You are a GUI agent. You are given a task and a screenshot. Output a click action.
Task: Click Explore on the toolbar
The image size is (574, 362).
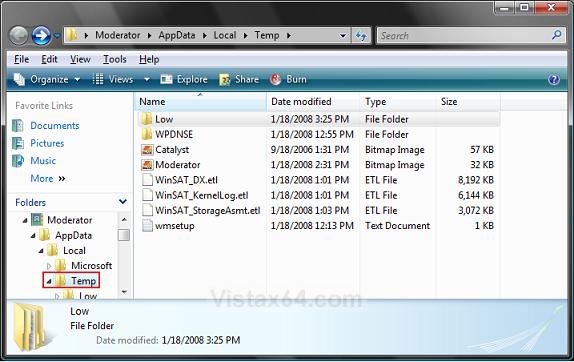tap(184, 79)
